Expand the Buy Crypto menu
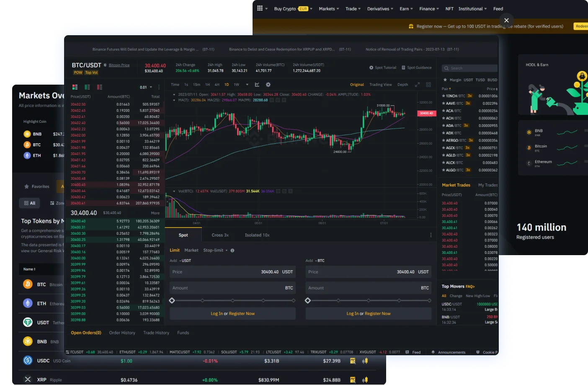The image size is (588, 385). pos(293,9)
